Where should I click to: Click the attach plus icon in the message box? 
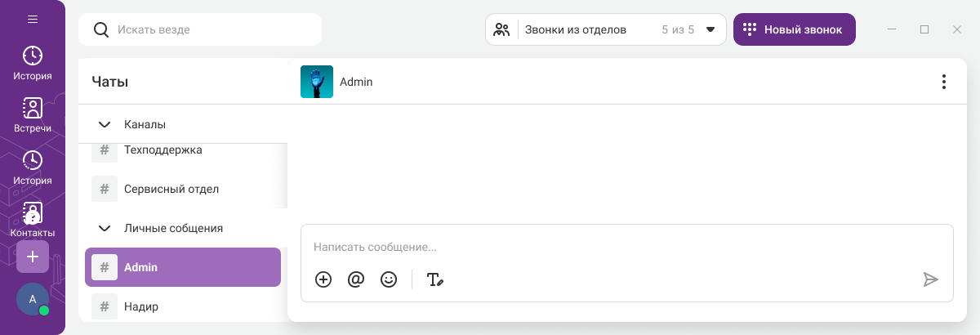point(323,279)
